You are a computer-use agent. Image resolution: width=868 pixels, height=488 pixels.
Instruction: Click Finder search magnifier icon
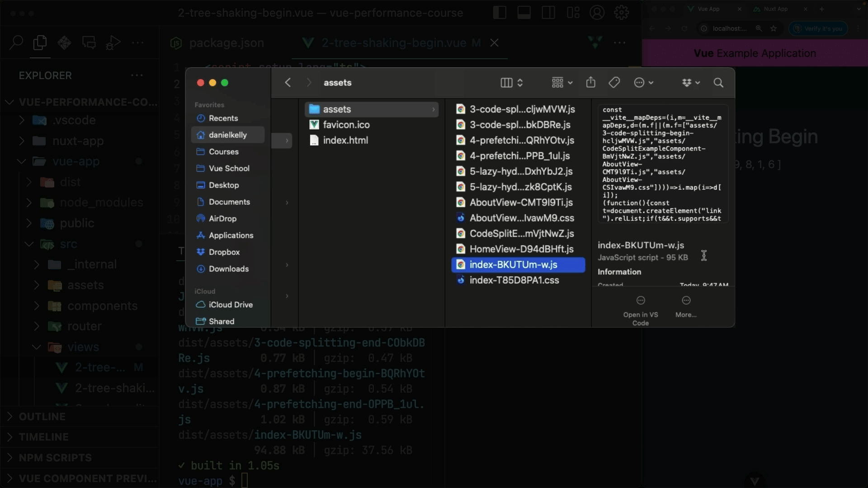[718, 83]
